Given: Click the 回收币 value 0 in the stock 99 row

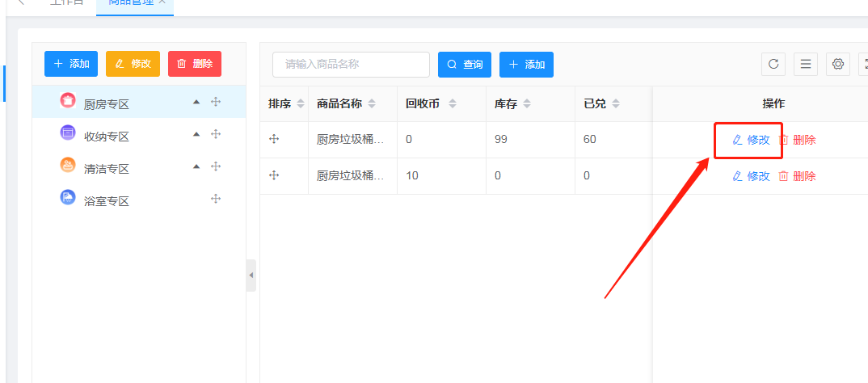Looking at the screenshot, I should coord(408,140).
